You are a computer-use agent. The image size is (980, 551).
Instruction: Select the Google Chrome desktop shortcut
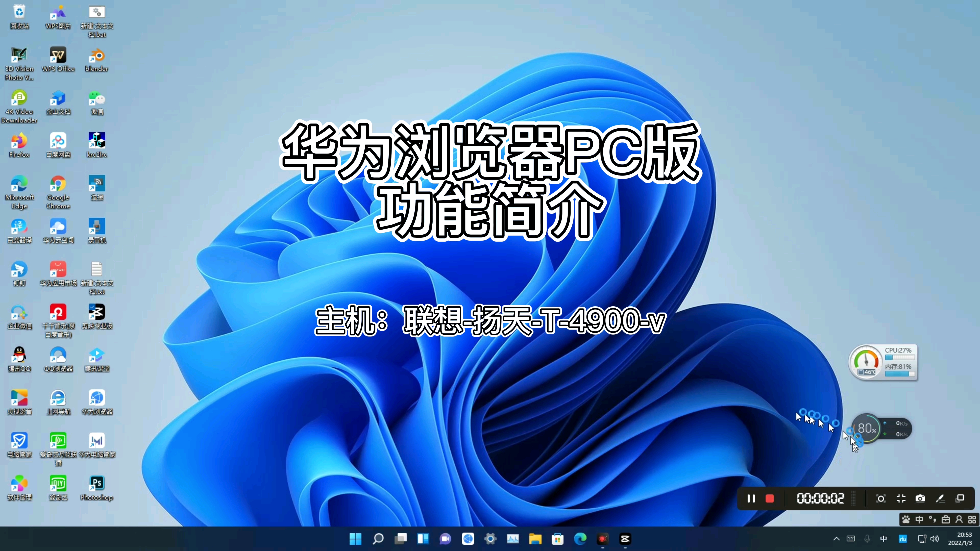58,192
